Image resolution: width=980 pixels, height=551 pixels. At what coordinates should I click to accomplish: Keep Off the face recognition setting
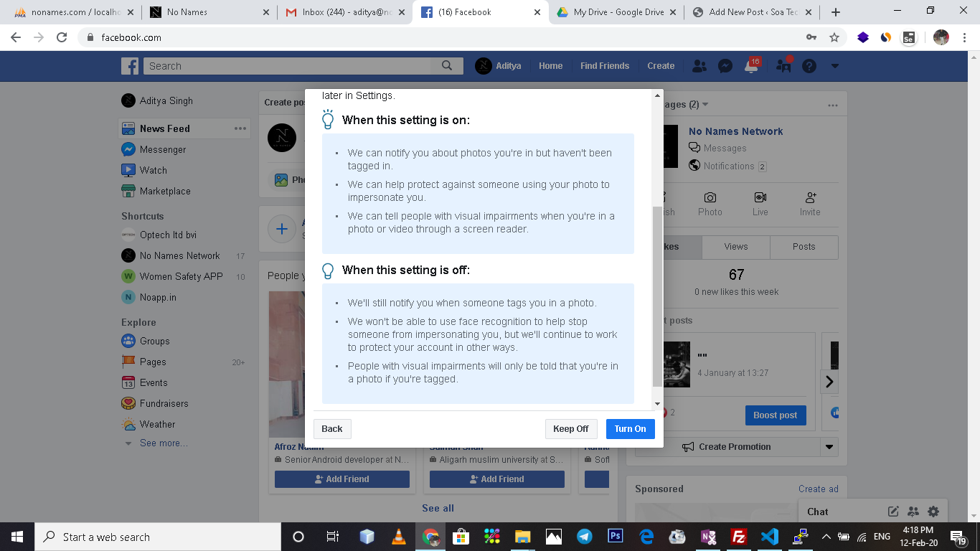click(x=570, y=428)
